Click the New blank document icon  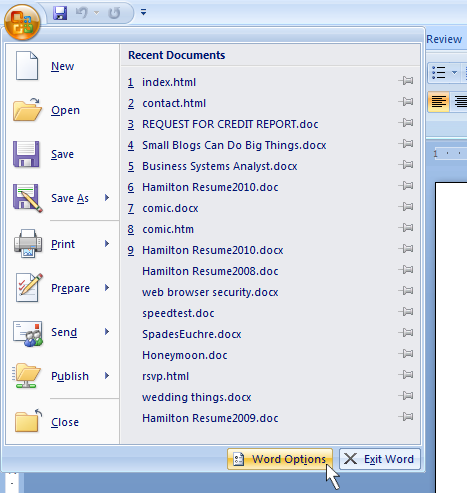pos(27,65)
